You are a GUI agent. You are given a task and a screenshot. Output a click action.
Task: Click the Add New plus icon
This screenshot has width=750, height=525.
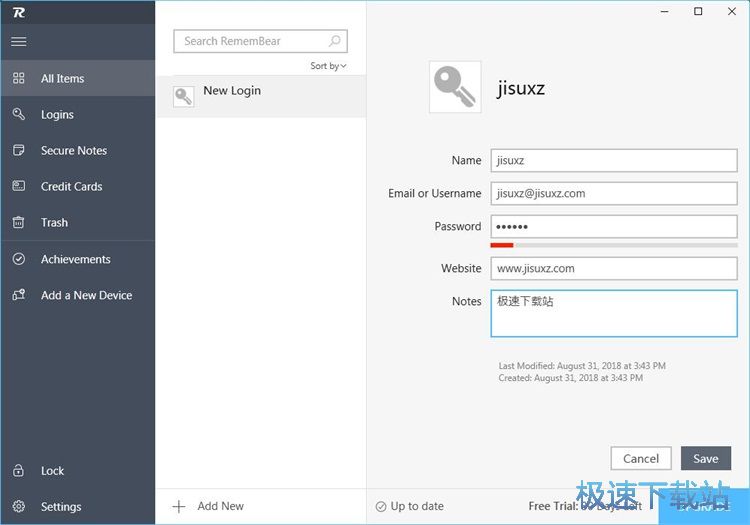pyautogui.click(x=179, y=506)
